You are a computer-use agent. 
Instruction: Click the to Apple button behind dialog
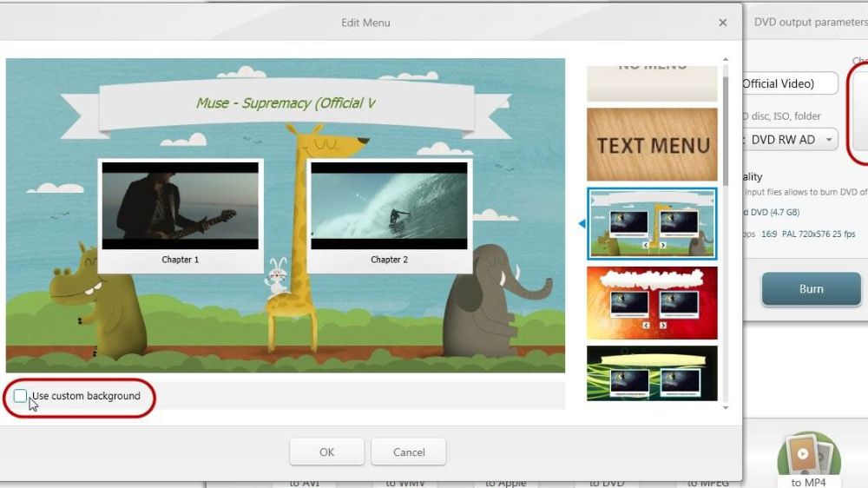click(x=505, y=484)
